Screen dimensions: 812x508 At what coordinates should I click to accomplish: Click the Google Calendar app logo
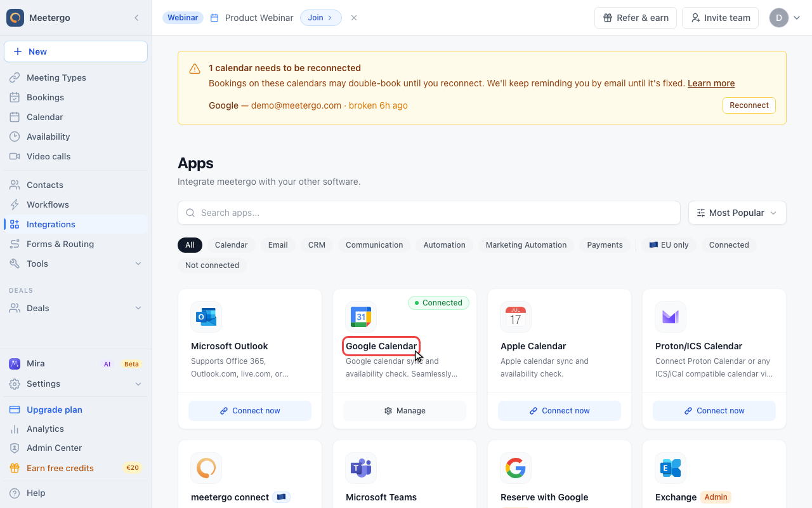361,317
